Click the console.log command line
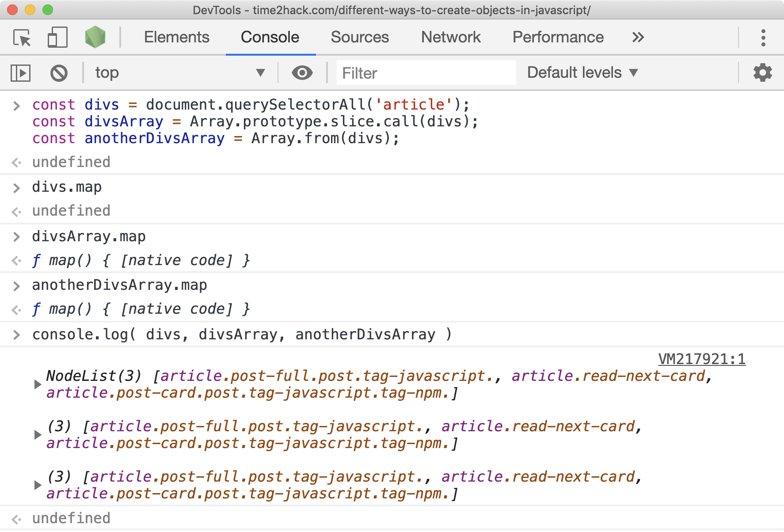Screen dimensions: 784x532 (242, 335)
